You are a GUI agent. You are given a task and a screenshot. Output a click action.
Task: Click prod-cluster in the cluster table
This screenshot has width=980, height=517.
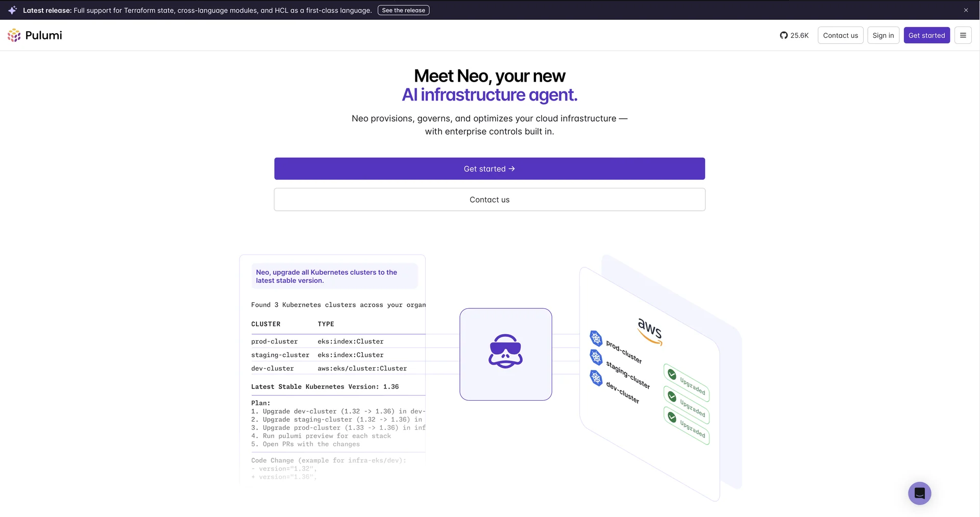click(x=274, y=341)
